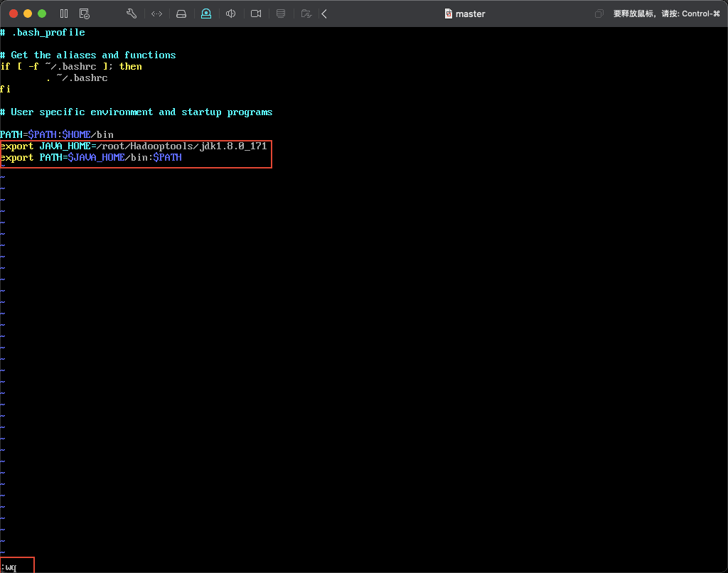Click the PATH=$PATH:$HOME/bin line
The height and width of the screenshot is (573, 728).
tap(57, 134)
